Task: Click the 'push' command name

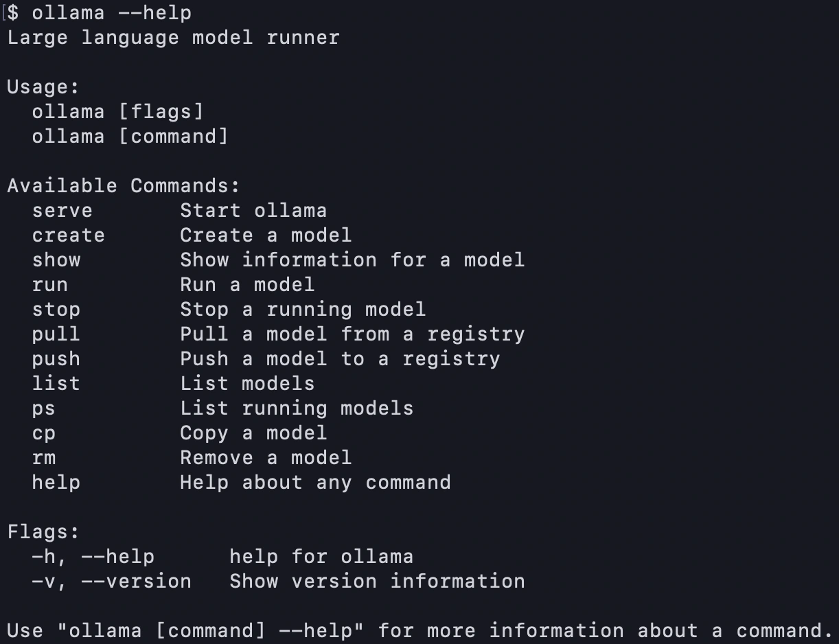Action: (56, 359)
